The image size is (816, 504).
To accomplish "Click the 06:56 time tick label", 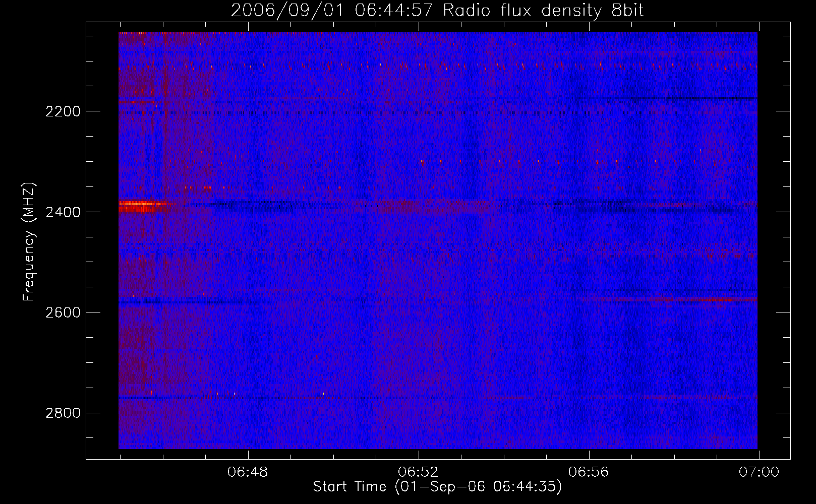I will 589,472.
